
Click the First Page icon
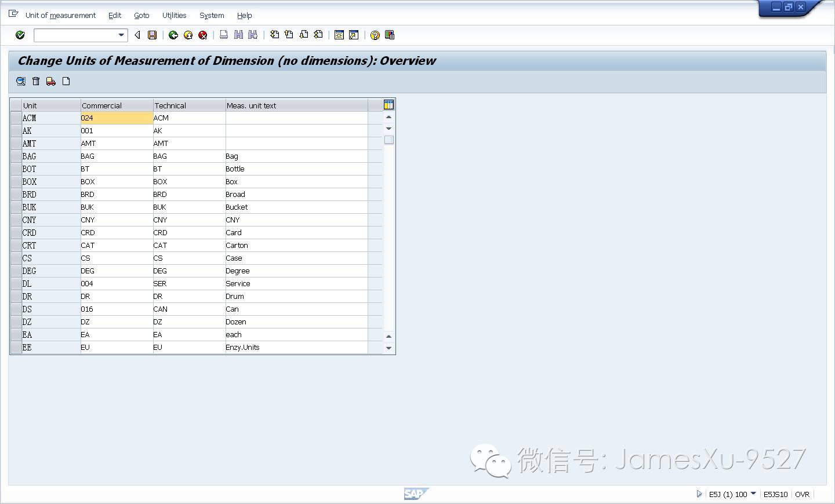[x=275, y=35]
